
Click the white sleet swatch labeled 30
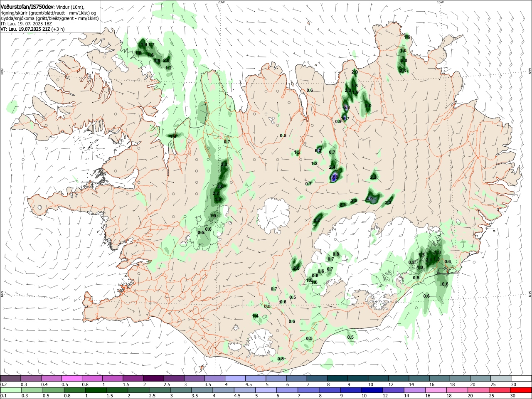521,378
